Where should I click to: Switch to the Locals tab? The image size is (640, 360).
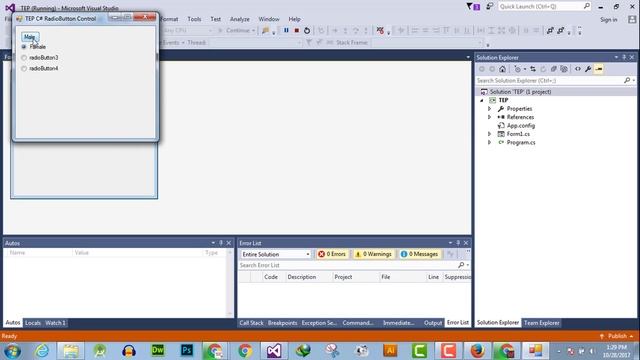[x=33, y=323]
